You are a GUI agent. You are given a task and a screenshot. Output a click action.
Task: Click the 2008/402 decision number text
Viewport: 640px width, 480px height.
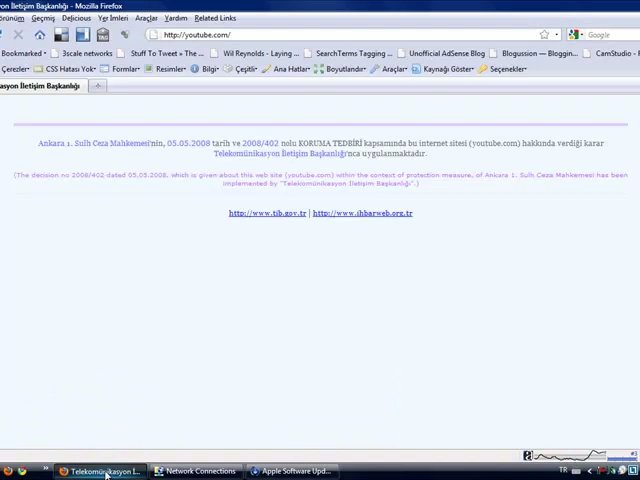pyautogui.click(x=260, y=143)
